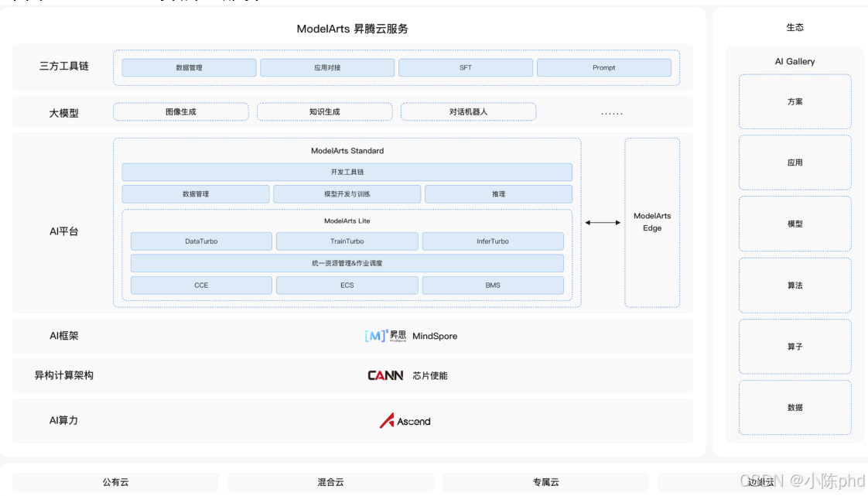Click the InferTurbo box
This screenshot has height=496, width=868.
point(493,241)
